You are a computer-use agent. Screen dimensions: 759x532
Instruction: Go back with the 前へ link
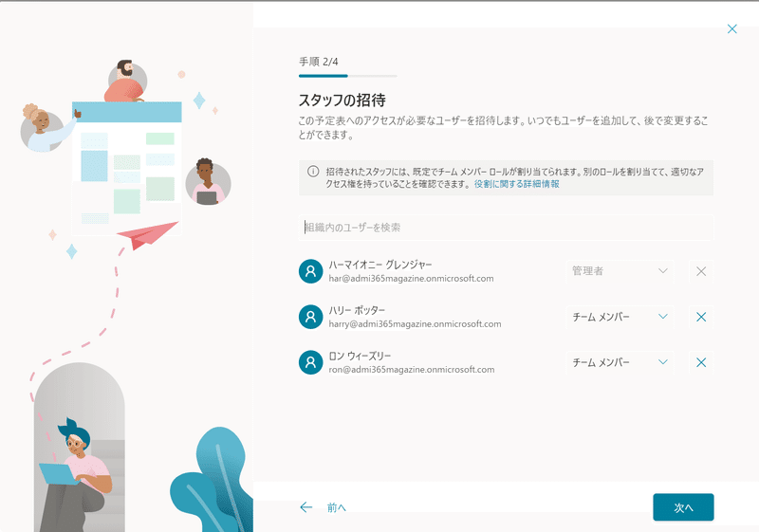[337, 507]
